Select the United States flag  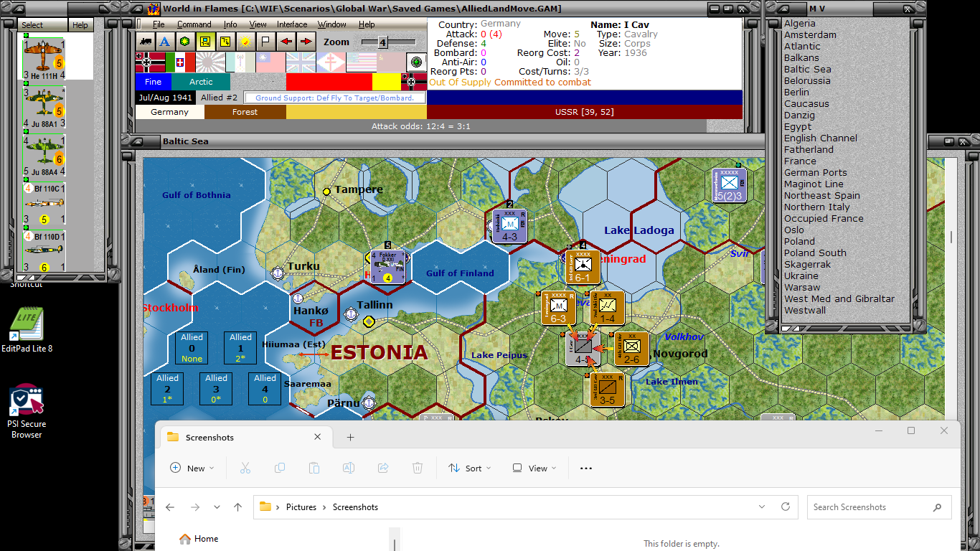(x=361, y=62)
